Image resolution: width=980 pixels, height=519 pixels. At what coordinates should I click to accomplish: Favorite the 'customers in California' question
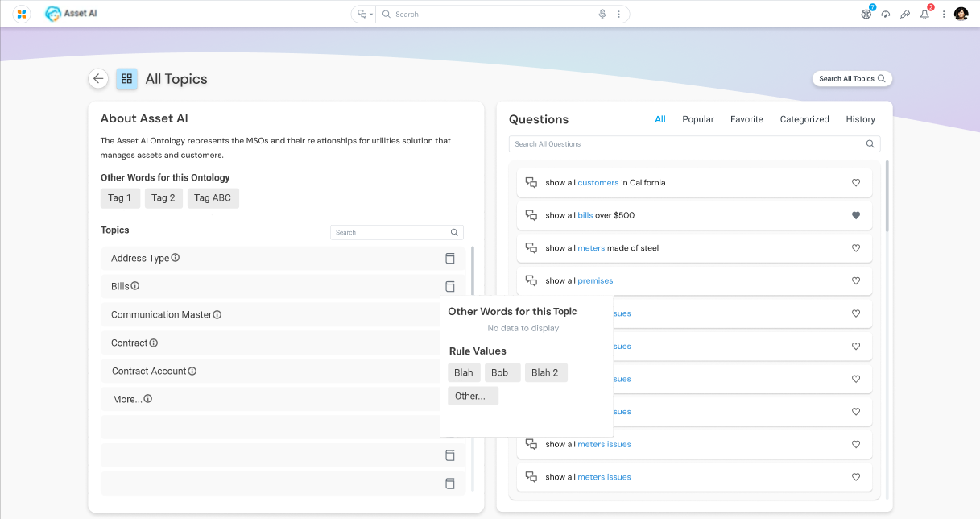[856, 183]
